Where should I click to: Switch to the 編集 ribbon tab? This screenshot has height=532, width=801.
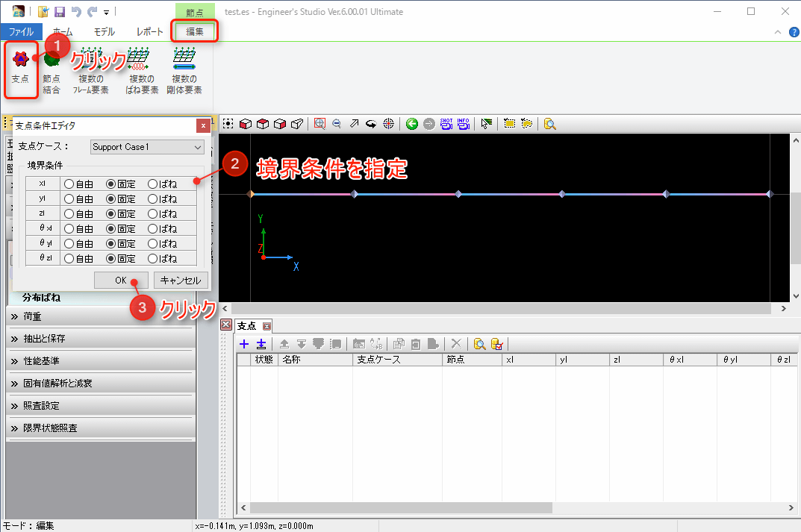click(196, 31)
